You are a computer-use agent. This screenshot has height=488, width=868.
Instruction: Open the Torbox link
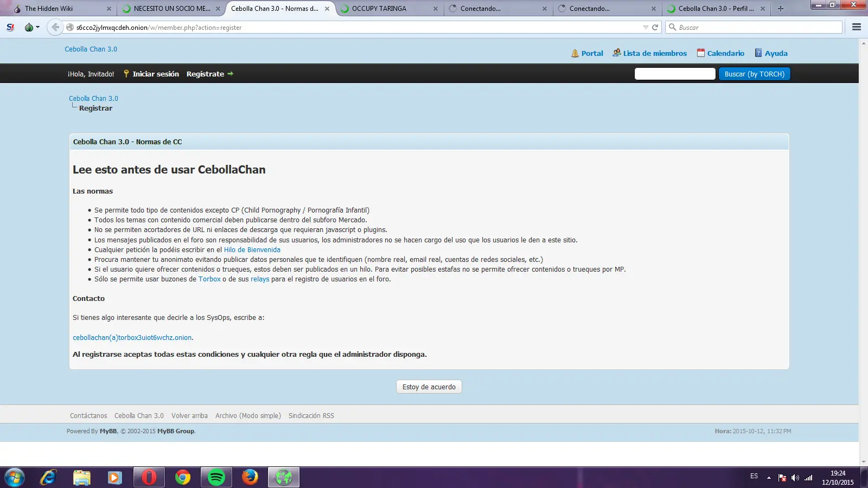(x=209, y=279)
